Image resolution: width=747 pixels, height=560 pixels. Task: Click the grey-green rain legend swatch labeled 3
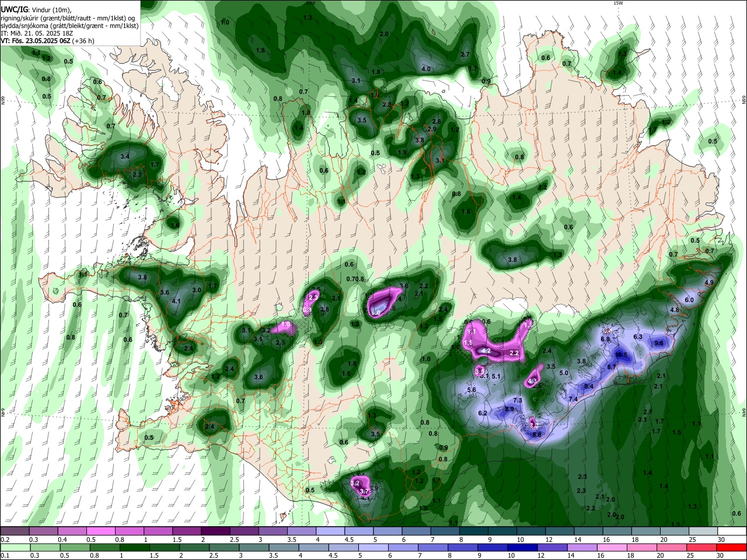point(254,548)
